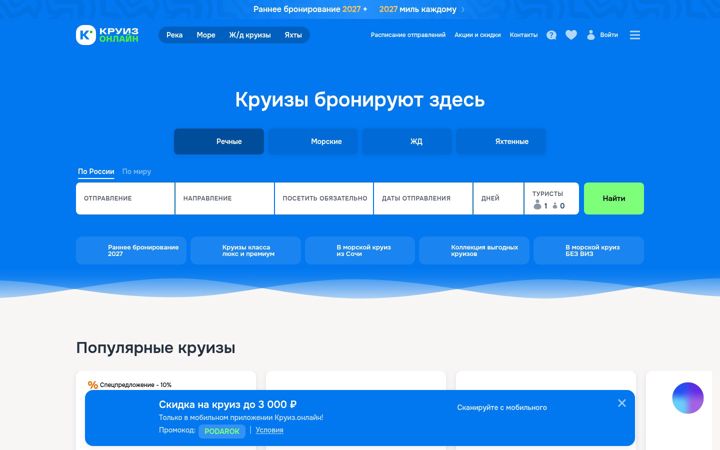Open the Туристы selector
Viewport: 720px width, 450px height.
click(551, 198)
